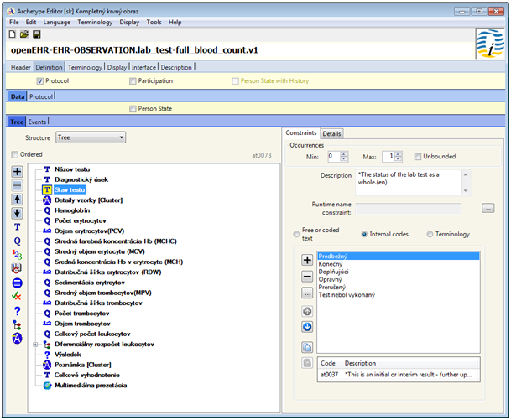511x420 pixels.
Task: Expand Diferenciálny rozpočet leukocytov node
Action: pos(35,345)
